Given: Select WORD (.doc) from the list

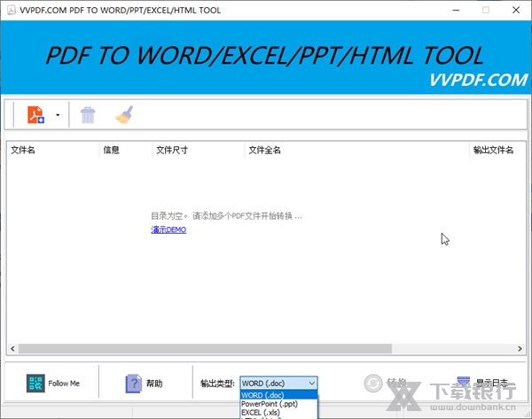Looking at the screenshot, I should 278,395.
